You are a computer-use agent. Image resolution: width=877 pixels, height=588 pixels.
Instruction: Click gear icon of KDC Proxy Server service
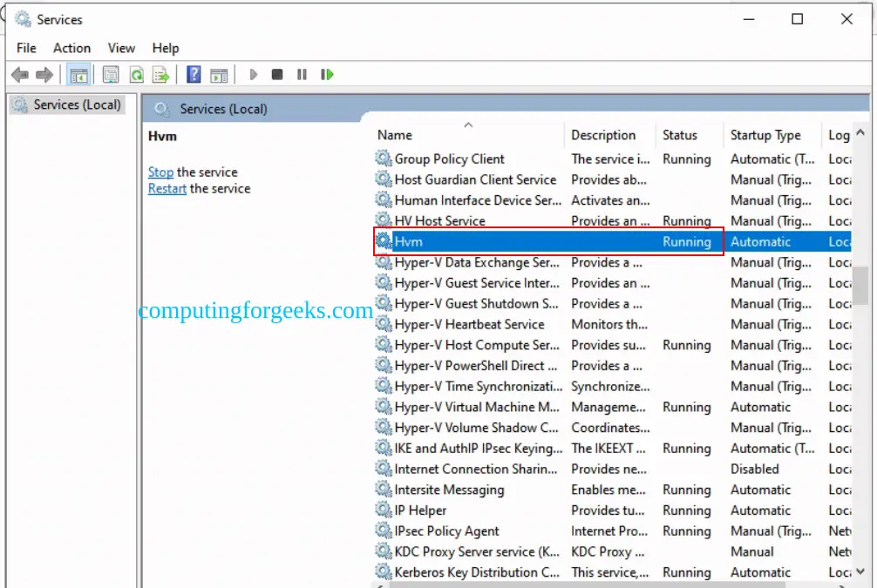tap(383, 551)
